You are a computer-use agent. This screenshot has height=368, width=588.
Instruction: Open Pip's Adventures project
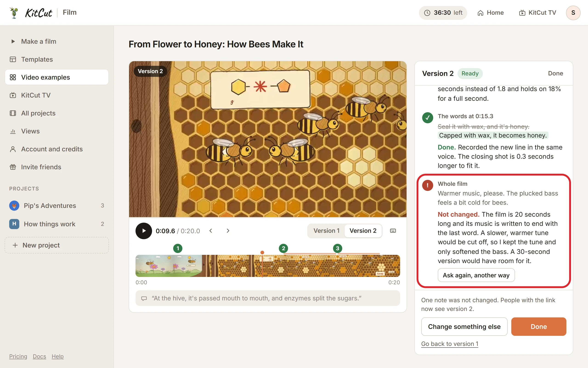click(57, 206)
